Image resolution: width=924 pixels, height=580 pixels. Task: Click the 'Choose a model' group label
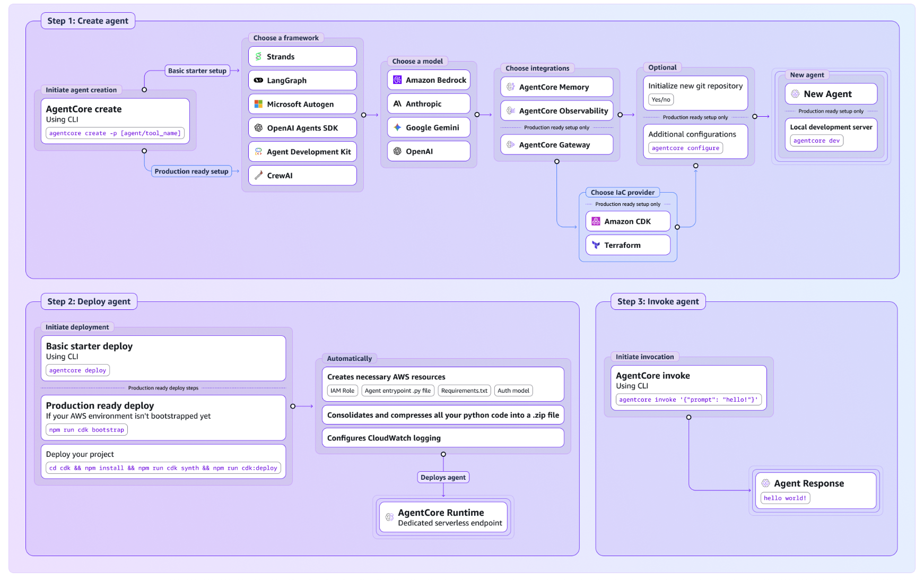coord(417,62)
